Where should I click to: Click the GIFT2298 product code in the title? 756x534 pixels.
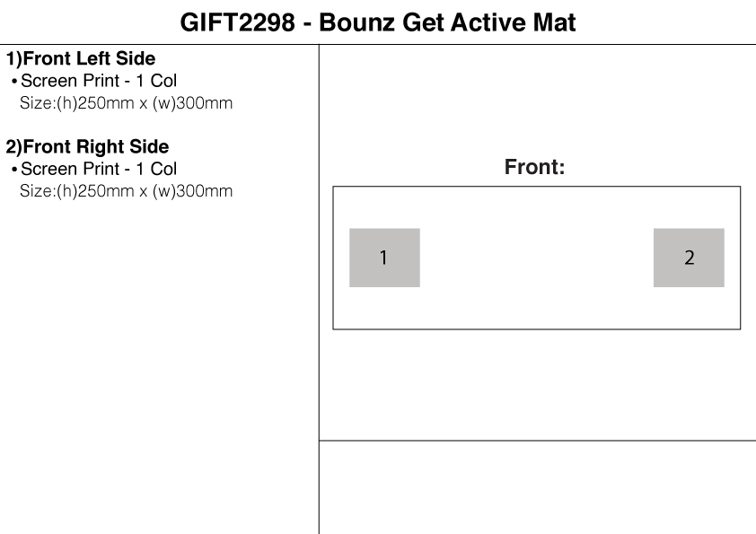point(237,22)
